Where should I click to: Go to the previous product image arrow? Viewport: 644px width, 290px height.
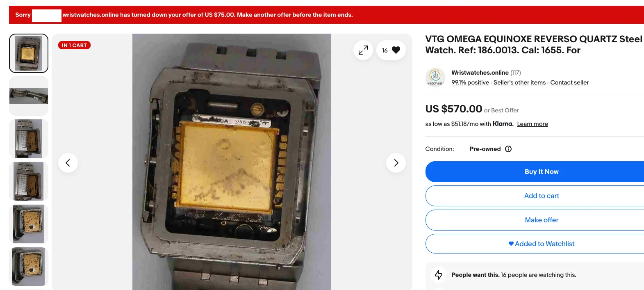point(68,163)
